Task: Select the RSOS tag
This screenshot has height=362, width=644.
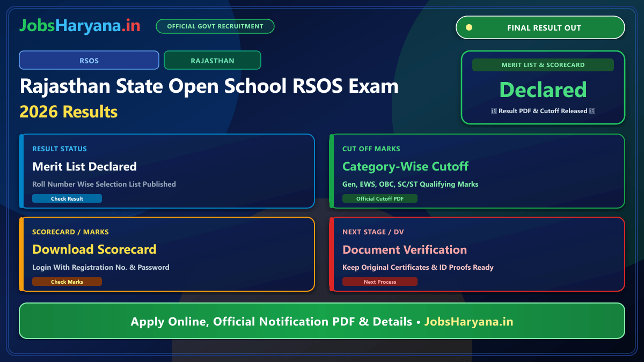Action: click(89, 60)
